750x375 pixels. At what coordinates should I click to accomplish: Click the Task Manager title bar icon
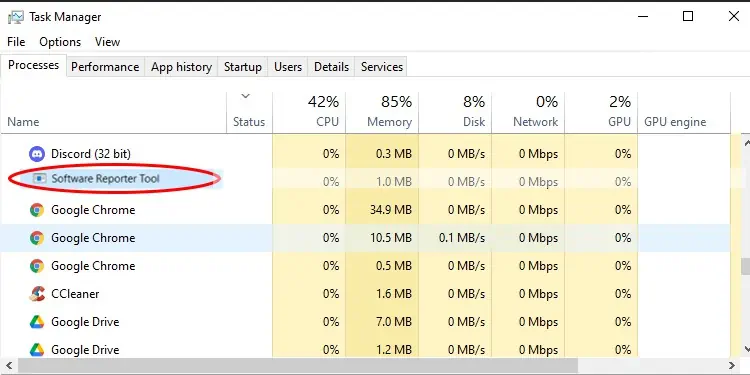coord(15,17)
